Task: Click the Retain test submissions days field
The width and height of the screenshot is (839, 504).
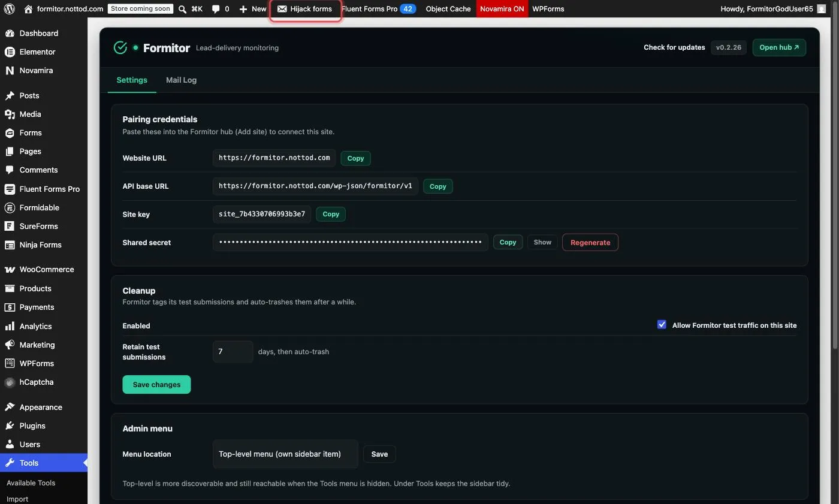Action: tap(233, 352)
